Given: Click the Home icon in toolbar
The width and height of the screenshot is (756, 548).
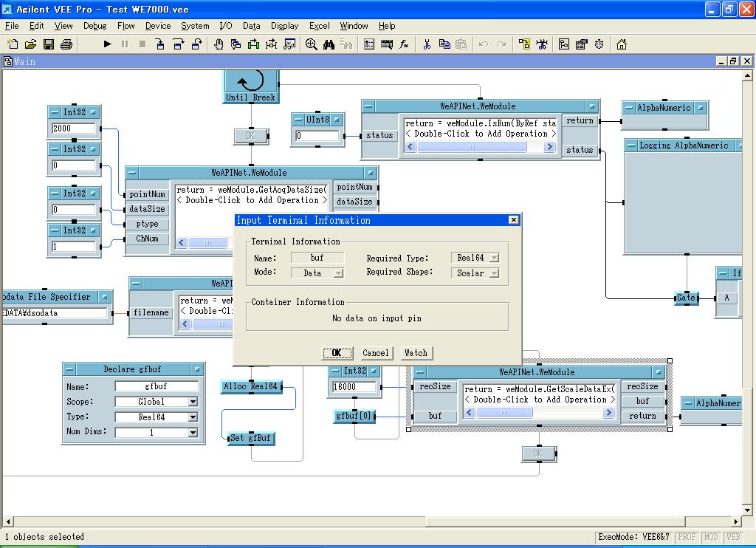Looking at the screenshot, I should click(x=622, y=44).
